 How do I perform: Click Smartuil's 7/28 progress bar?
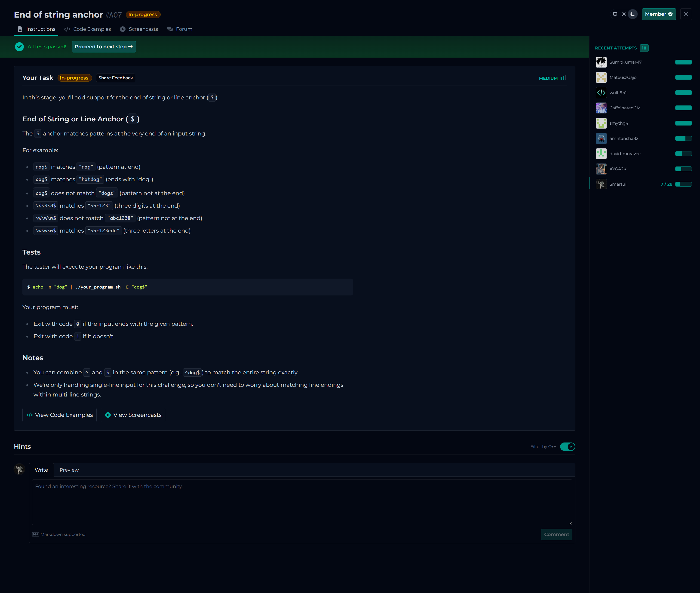[x=683, y=184]
